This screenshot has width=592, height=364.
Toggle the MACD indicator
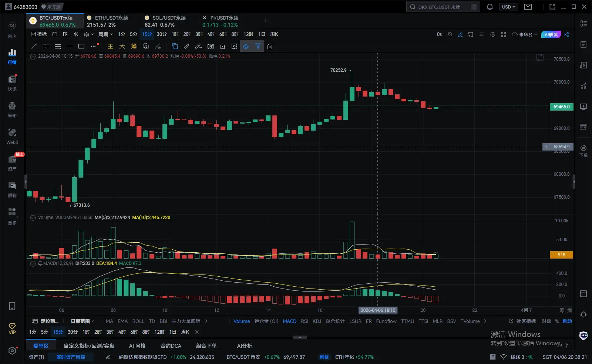pyautogui.click(x=289, y=321)
